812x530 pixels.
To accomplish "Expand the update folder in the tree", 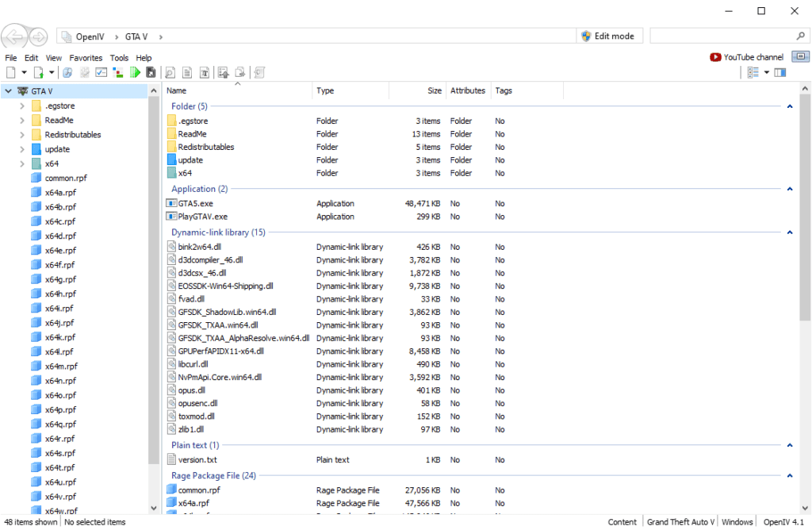I will tap(22, 149).
